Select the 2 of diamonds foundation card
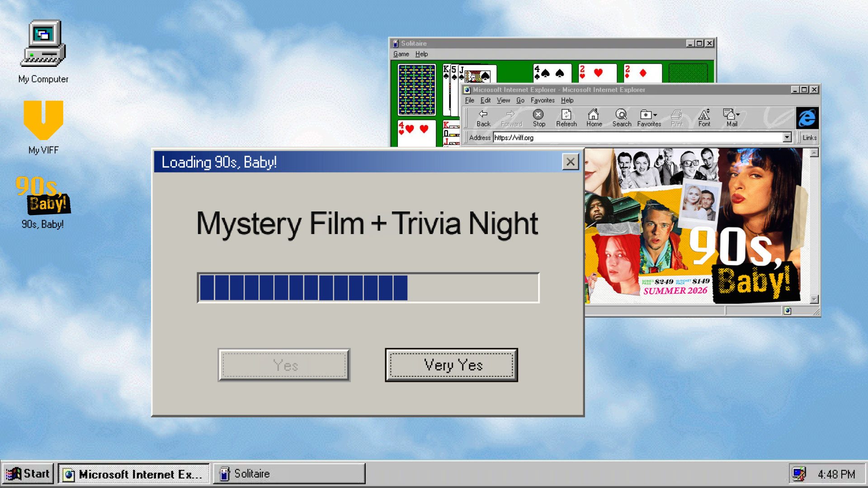This screenshot has height=488, width=868. pyautogui.click(x=642, y=73)
